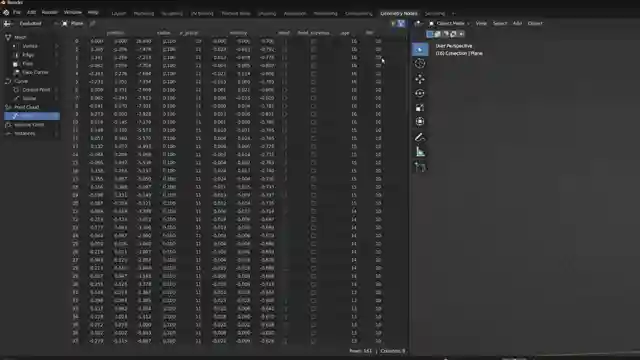
Task: Click the Columns: 9 status text
Action: pyautogui.click(x=393, y=351)
